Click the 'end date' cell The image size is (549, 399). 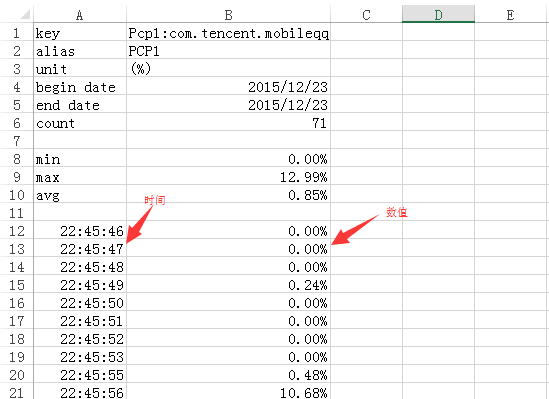click(x=80, y=105)
